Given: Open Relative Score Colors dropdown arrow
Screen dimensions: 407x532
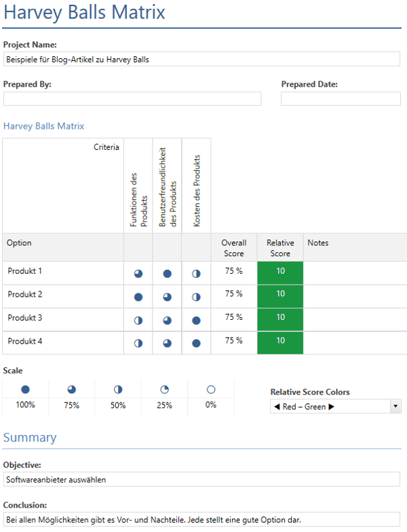Looking at the screenshot, I should pyautogui.click(x=395, y=406).
